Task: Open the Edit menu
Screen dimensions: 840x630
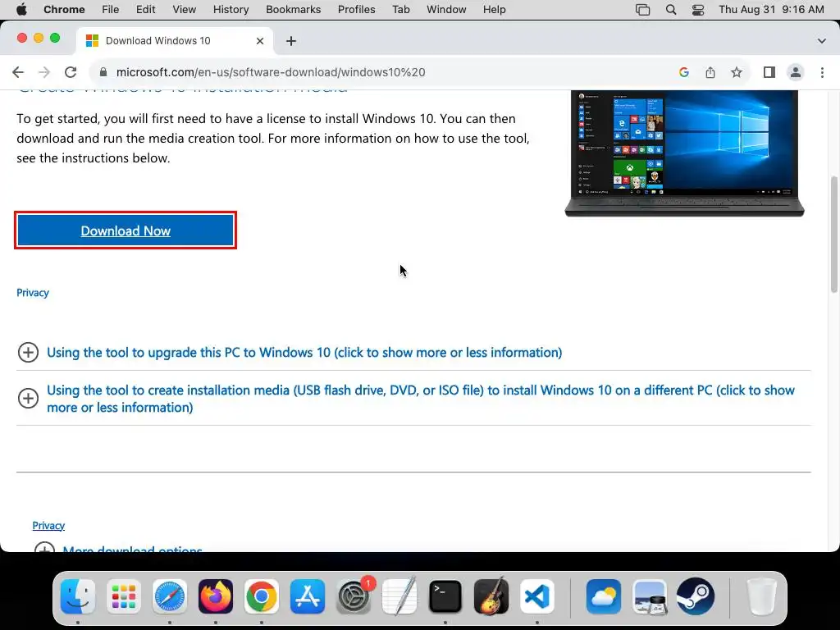Action: click(145, 10)
